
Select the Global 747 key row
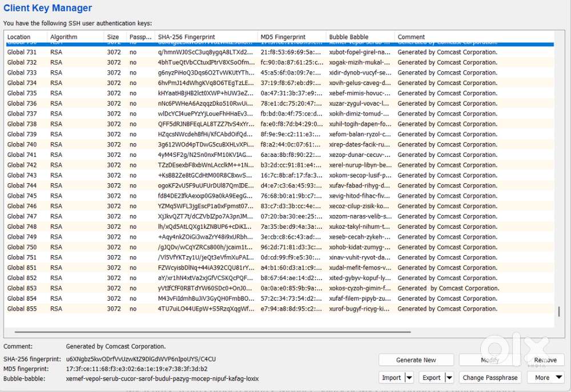[x=279, y=216]
